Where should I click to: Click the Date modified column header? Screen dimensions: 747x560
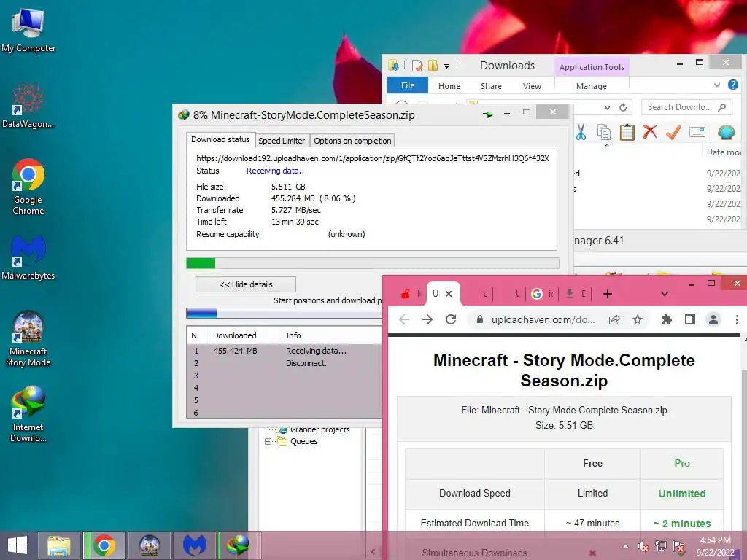(723, 152)
